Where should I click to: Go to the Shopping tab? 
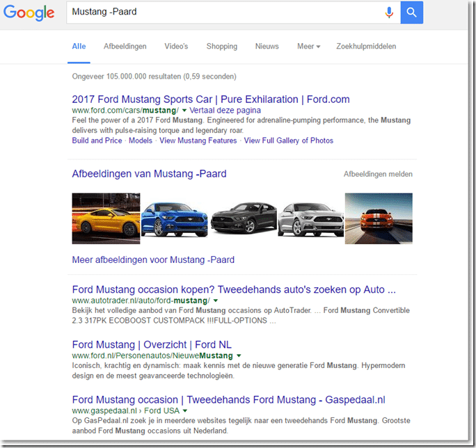tap(222, 47)
